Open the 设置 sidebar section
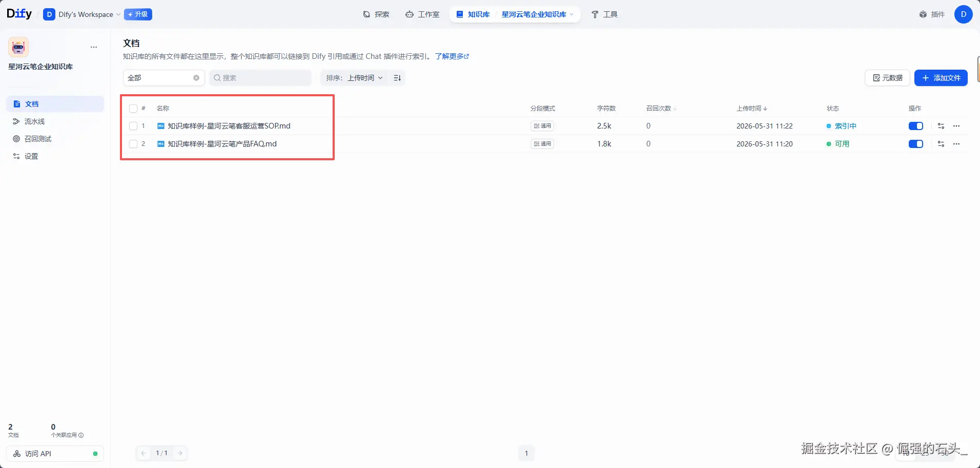Viewport: 980px width, 468px height. click(55, 156)
